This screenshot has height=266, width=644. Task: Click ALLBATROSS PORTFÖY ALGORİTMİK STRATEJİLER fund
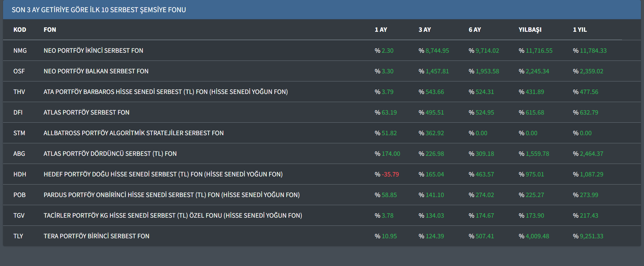(x=134, y=133)
